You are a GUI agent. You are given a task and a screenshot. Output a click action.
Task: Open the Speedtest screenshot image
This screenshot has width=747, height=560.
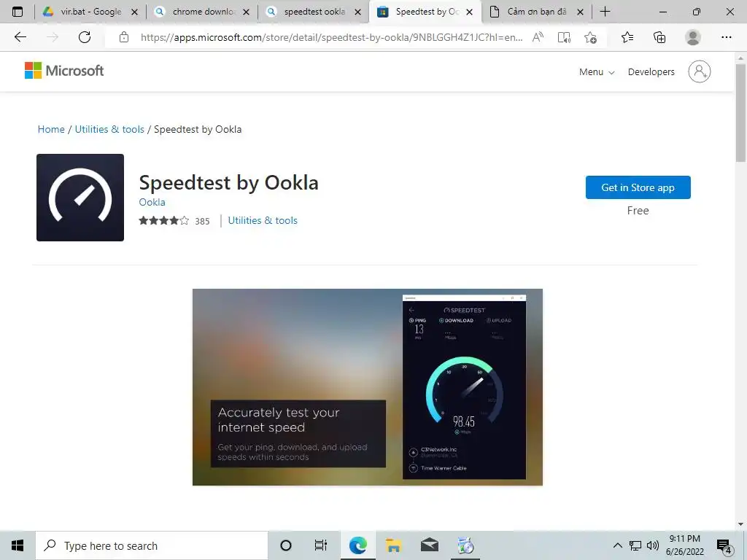tap(368, 387)
